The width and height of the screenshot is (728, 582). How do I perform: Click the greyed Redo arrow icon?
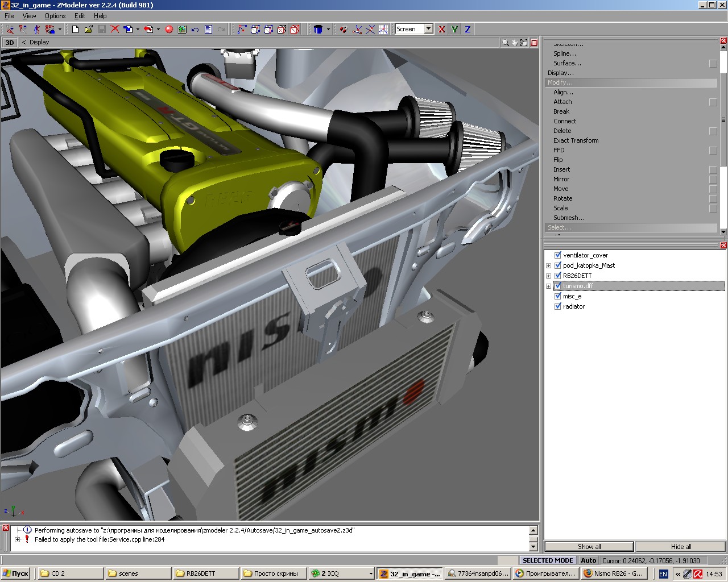[221, 29]
